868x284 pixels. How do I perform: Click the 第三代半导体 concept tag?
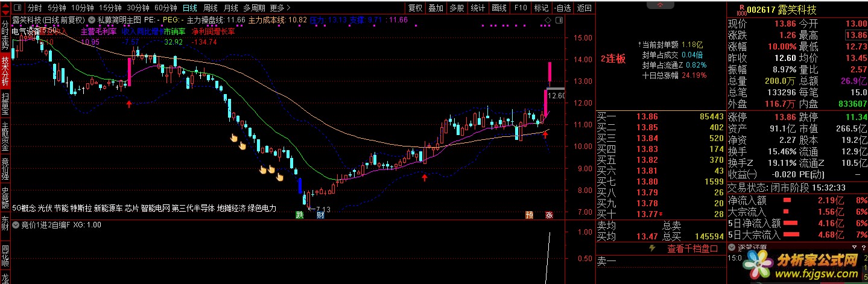[x=193, y=208]
